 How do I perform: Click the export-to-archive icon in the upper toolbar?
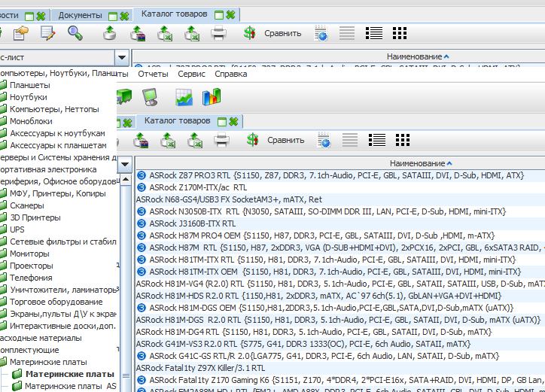(138, 33)
